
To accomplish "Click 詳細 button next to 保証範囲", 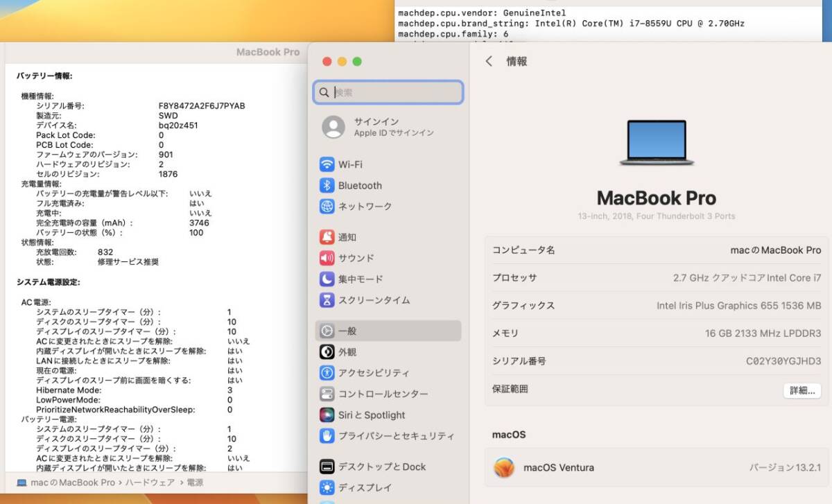I will point(801,390).
